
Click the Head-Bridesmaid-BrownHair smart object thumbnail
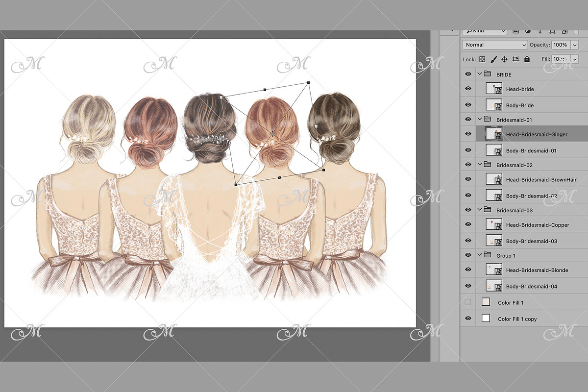pyautogui.click(x=494, y=179)
